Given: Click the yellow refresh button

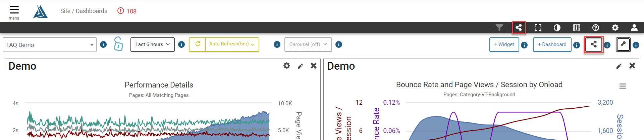Looking at the screenshot, I should pyautogui.click(x=197, y=44).
